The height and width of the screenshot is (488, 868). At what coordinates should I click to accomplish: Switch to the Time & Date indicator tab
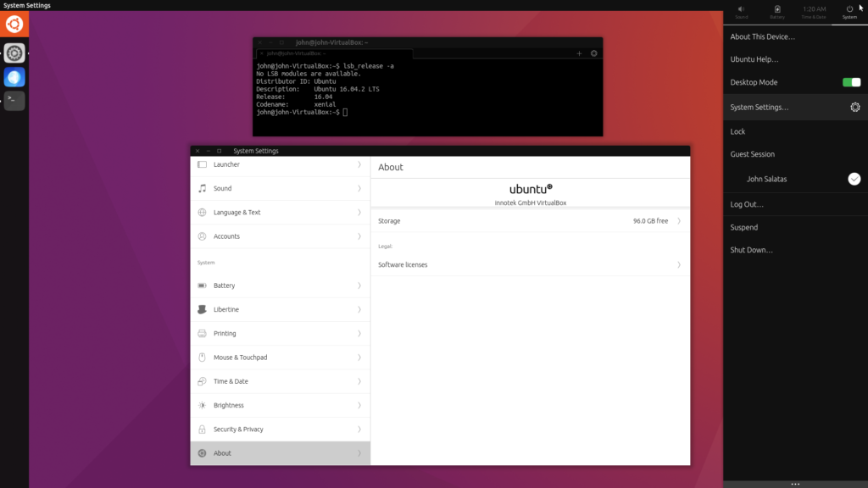(814, 12)
